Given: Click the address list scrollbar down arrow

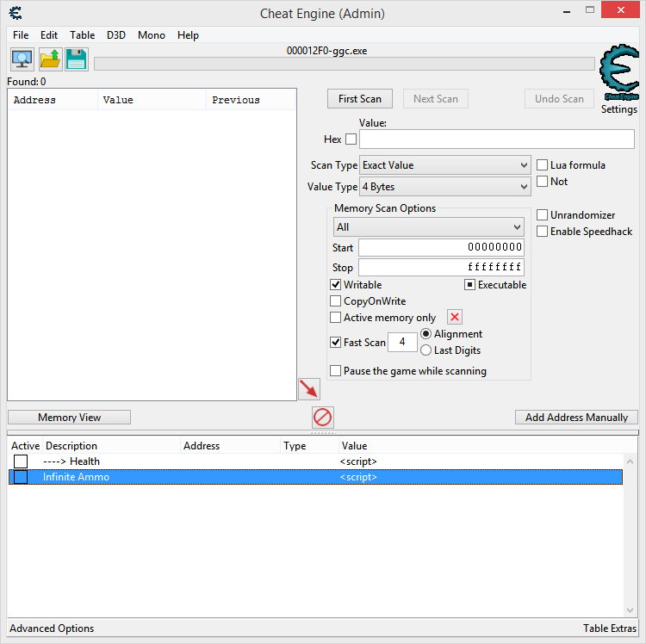Looking at the screenshot, I should tap(630, 610).
